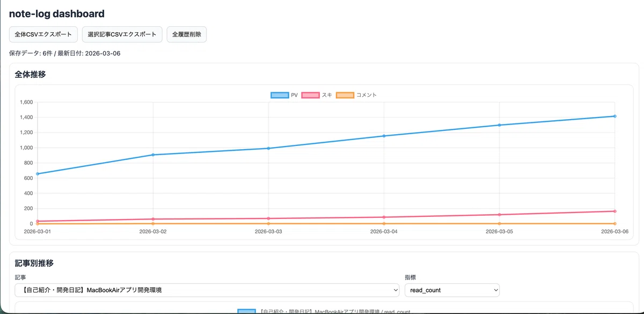This screenshot has width=644, height=314.
Task: Click the 全履歴削除 button
Action: (187, 34)
